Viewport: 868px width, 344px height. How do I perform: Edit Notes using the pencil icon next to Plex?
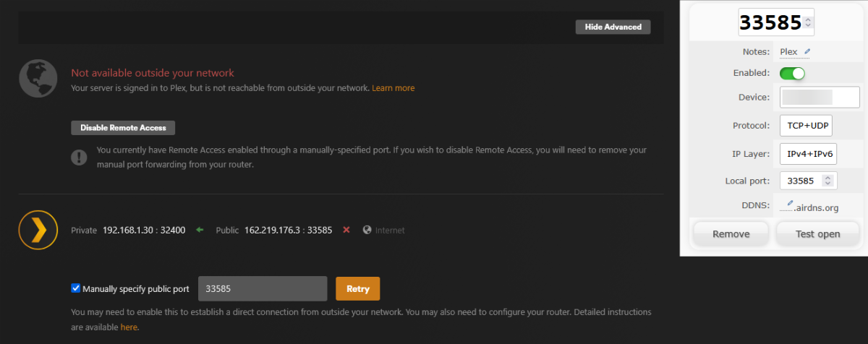(807, 52)
